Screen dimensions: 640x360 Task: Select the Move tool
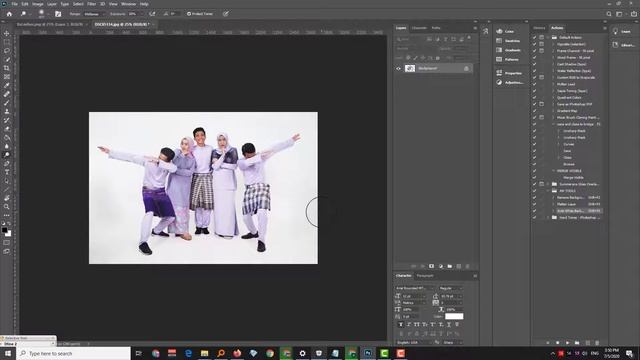(x=7, y=33)
